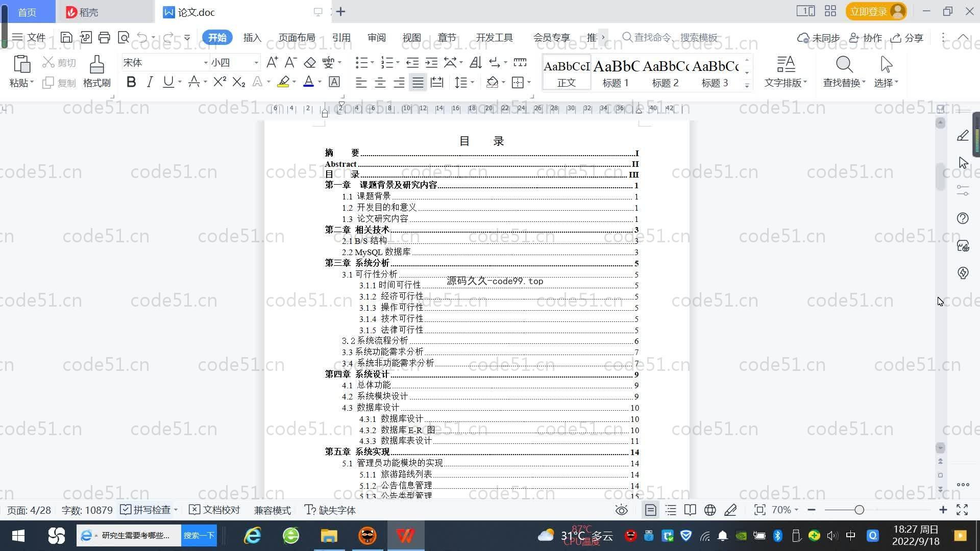The height and width of the screenshot is (551, 980).
Task: Toggle justify alignment
Action: pos(418,82)
